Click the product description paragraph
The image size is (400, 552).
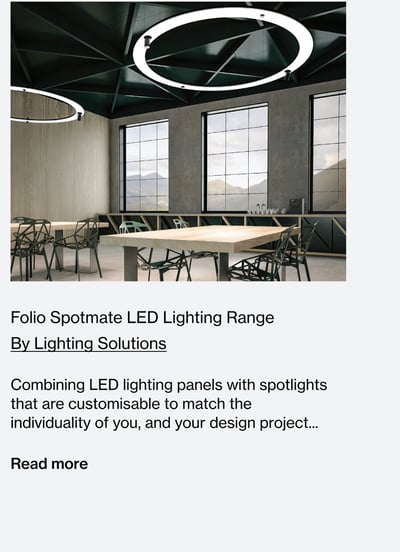(169, 404)
